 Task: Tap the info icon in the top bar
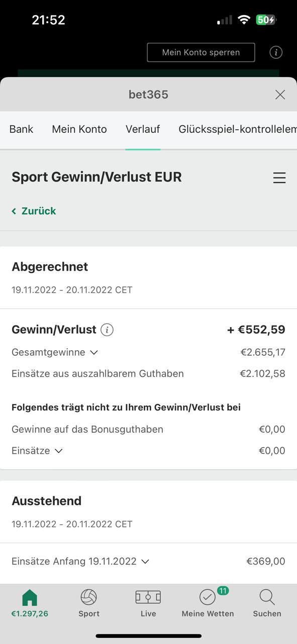pos(276,52)
